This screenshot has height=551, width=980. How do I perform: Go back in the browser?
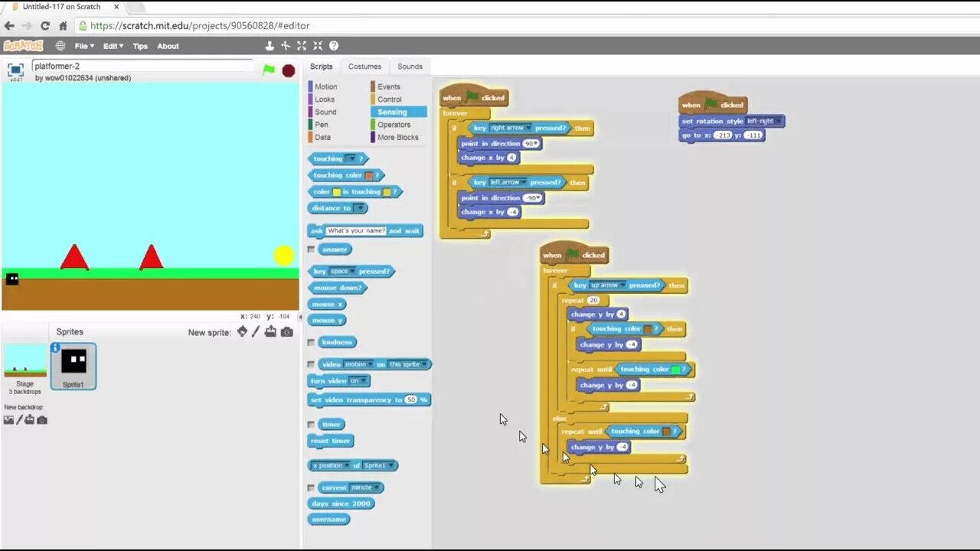9,25
